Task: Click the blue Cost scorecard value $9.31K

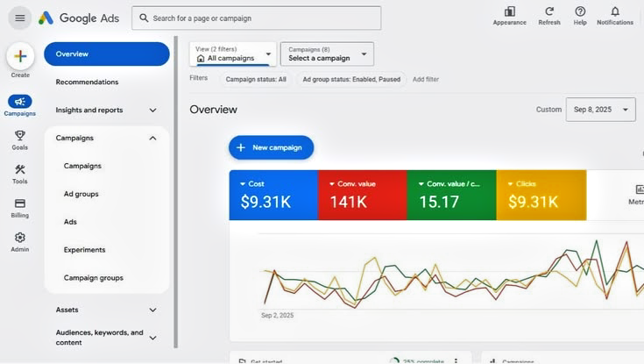Action: coord(265,202)
